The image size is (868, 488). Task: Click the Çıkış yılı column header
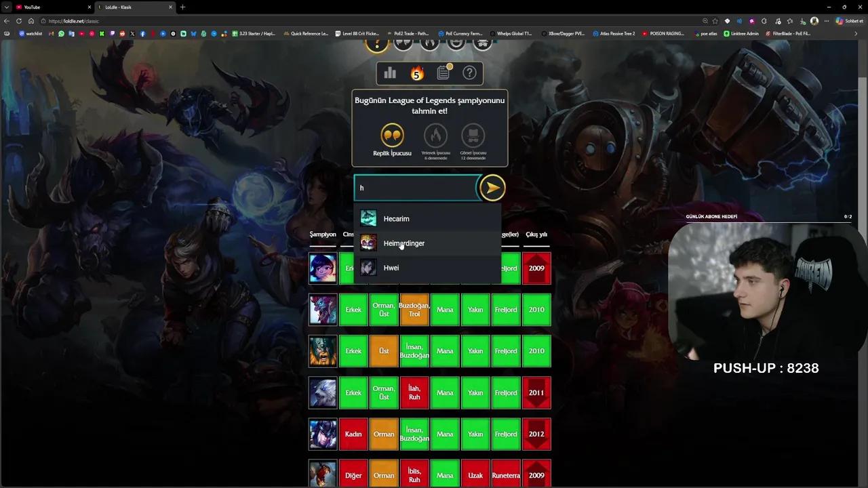click(x=536, y=235)
